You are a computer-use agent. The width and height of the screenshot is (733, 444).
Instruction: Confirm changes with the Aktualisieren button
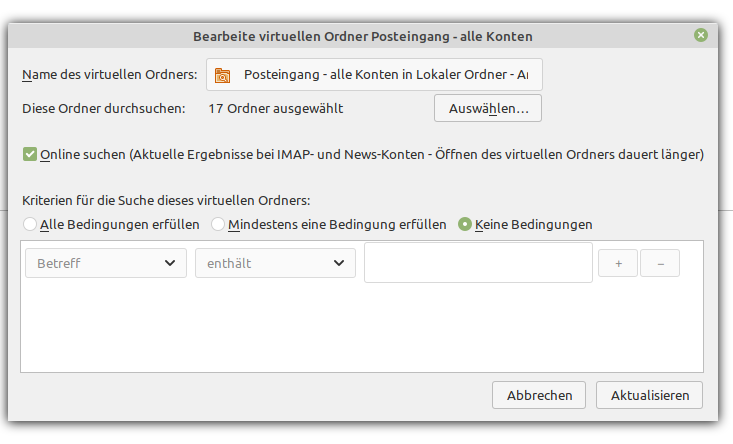(649, 395)
